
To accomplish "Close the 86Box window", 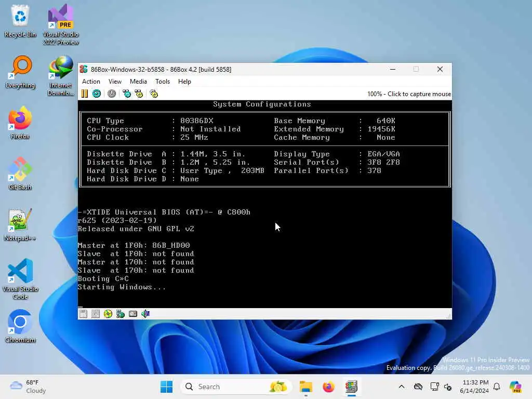I will (440, 69).
